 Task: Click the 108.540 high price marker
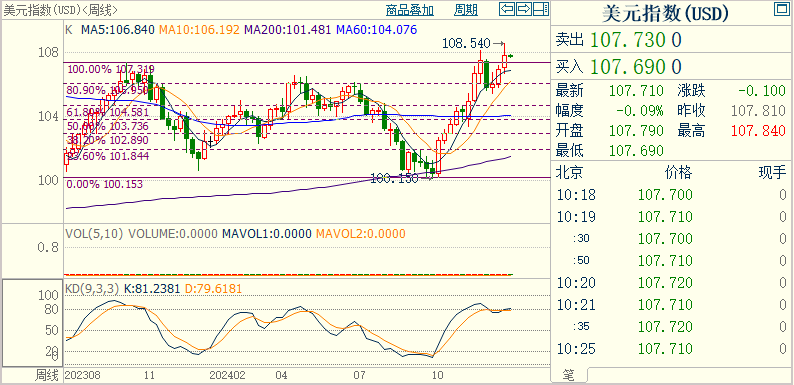click(466, 43)
